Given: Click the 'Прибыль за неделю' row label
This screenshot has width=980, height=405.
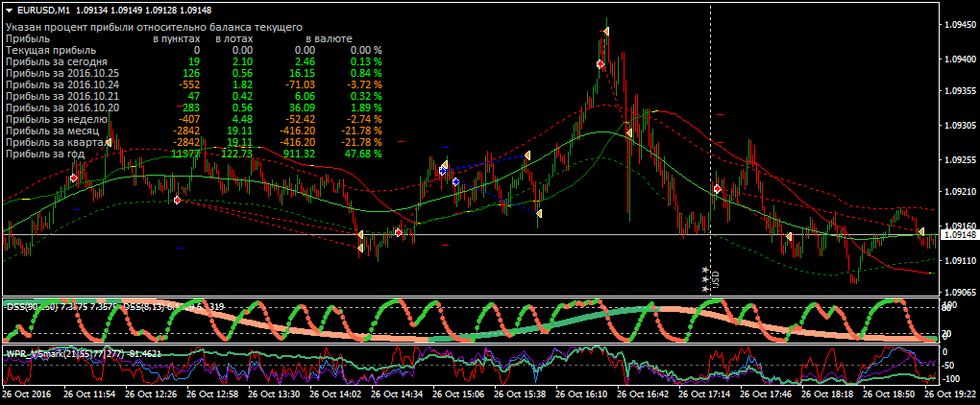Looking at the screenshot, I should tap(57, 119).
